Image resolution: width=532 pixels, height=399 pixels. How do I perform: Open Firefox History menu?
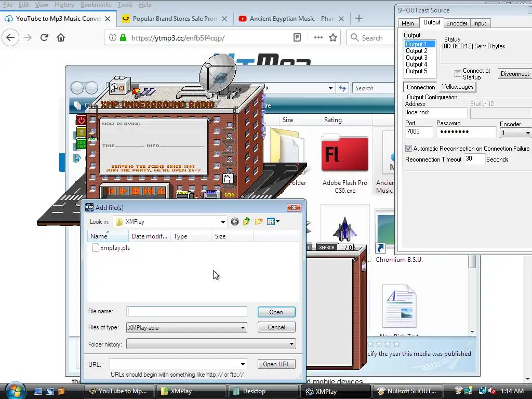click(64, 5)
